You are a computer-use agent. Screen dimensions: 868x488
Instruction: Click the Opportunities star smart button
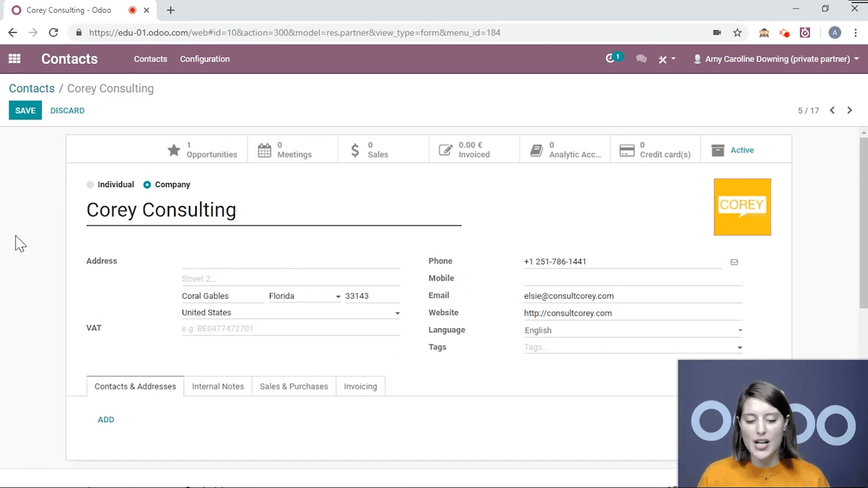174,150
